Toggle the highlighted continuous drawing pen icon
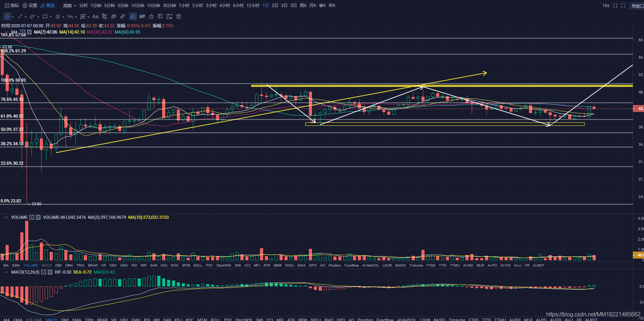Screen dimensions: 644x321 133,16
